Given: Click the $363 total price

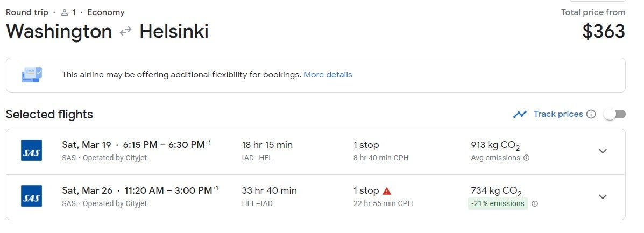Looking at the screenshot, I should point(604,32).
